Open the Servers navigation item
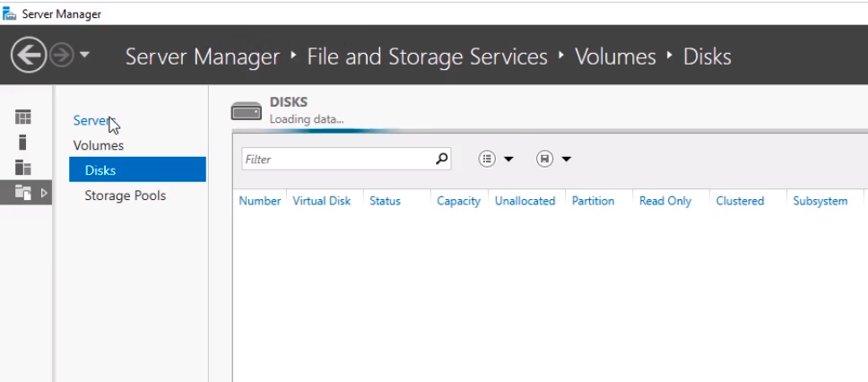 91,120
